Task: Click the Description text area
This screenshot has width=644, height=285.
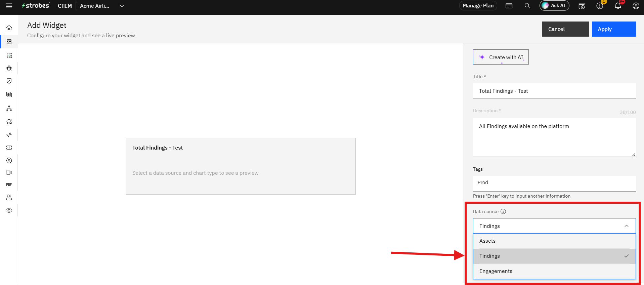Action: [x=554, y=137]
